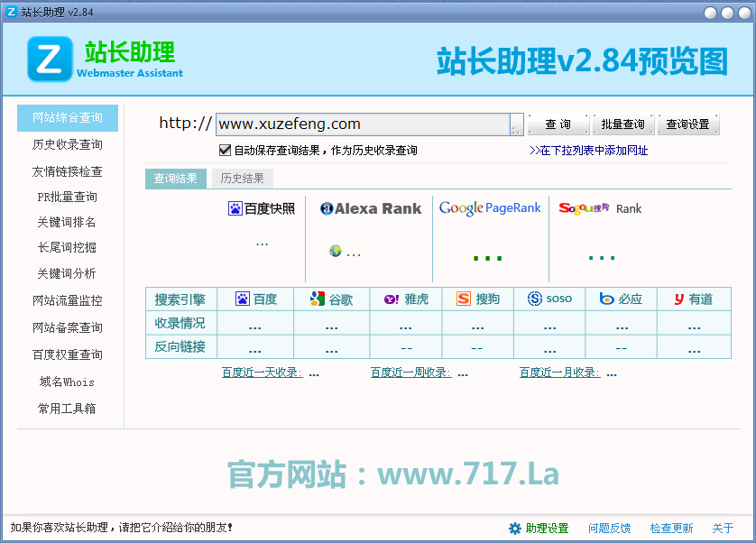Screen dimensions: 756x543
Task: Open 关键词分析 in the sidebar
Action: pyautogui.click(x=67, y=274)
